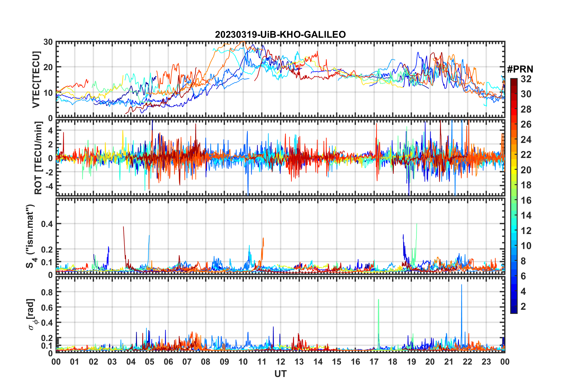Click colorbar tick label 32
The image size is (561, 392).
tap(526, 79)
